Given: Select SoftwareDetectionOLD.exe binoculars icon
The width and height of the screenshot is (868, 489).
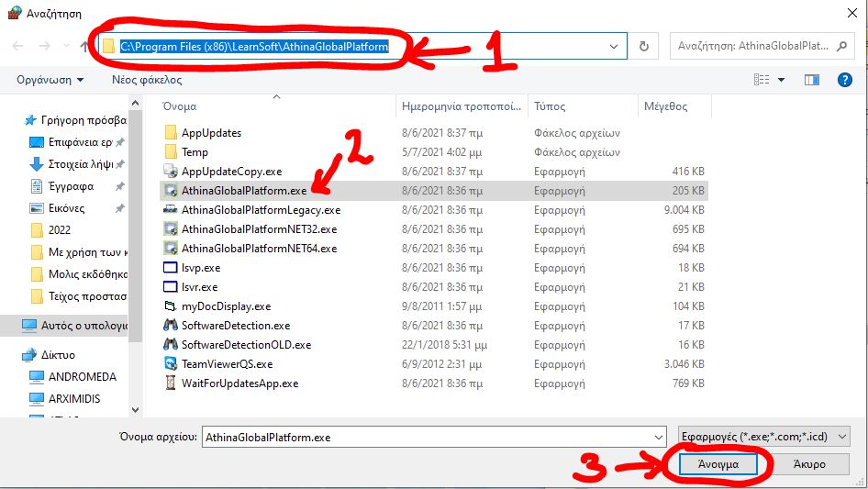Looking at the screenshot, I should click(x=171, y=344).
